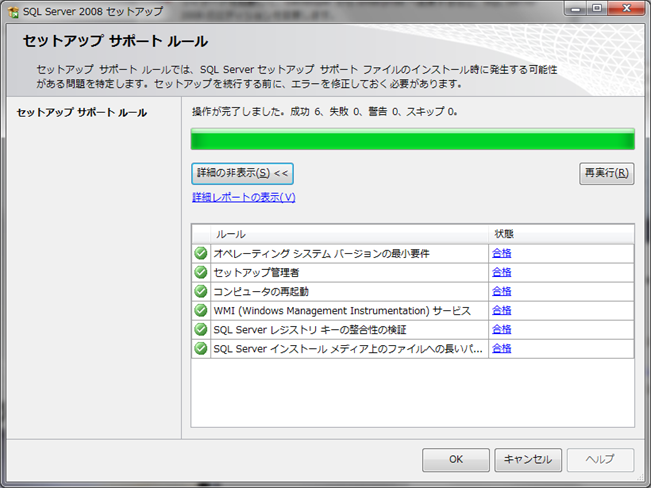This screenshot has height=488, width=651.
Task: Select セットアップ サポート ルール in left pane
Action: tap(82, 113)
